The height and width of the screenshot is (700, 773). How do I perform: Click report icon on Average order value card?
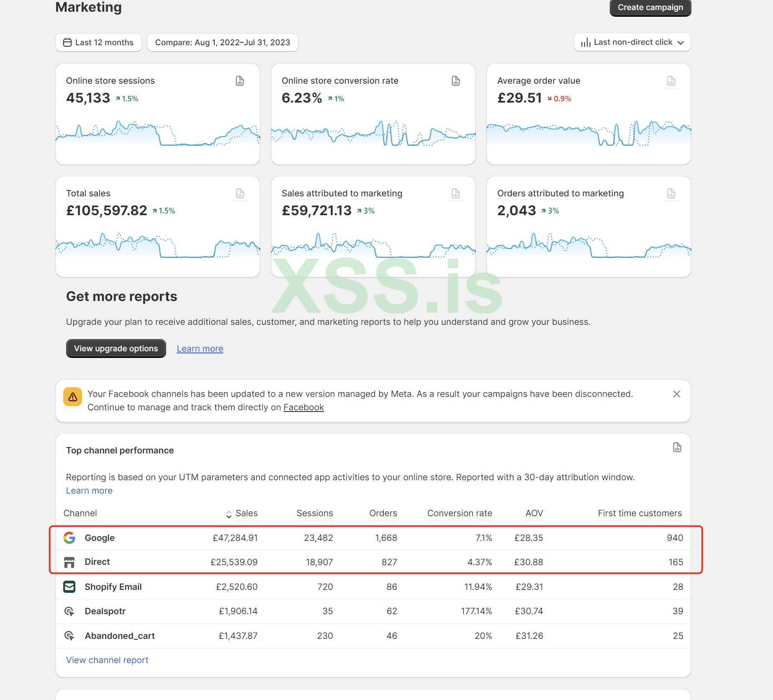671,81
